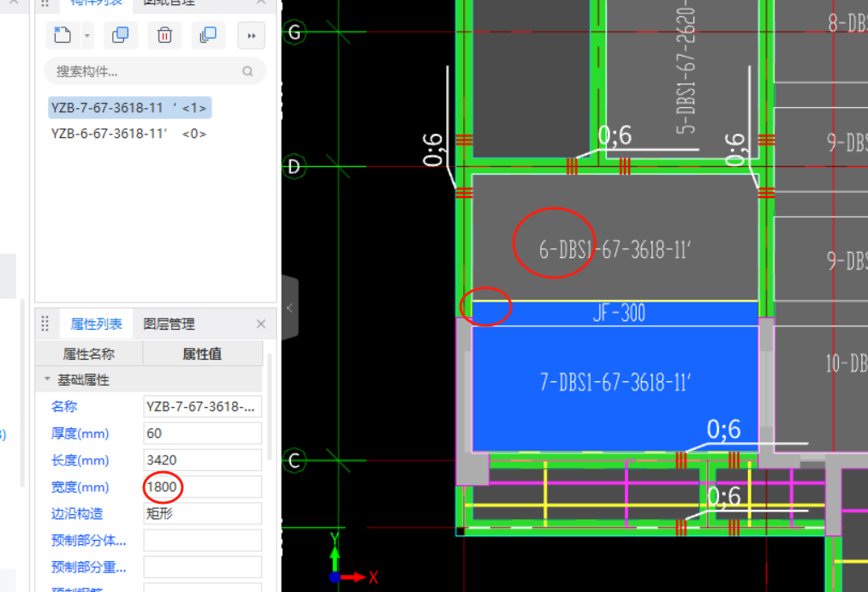Collapse the 基础属性 group
868x592 pixels.
[x=48, y=380]
